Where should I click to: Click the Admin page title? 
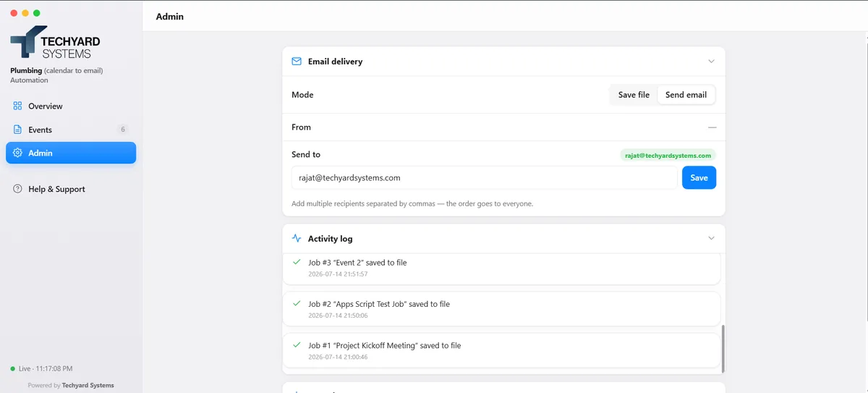(x=170, y=16)
